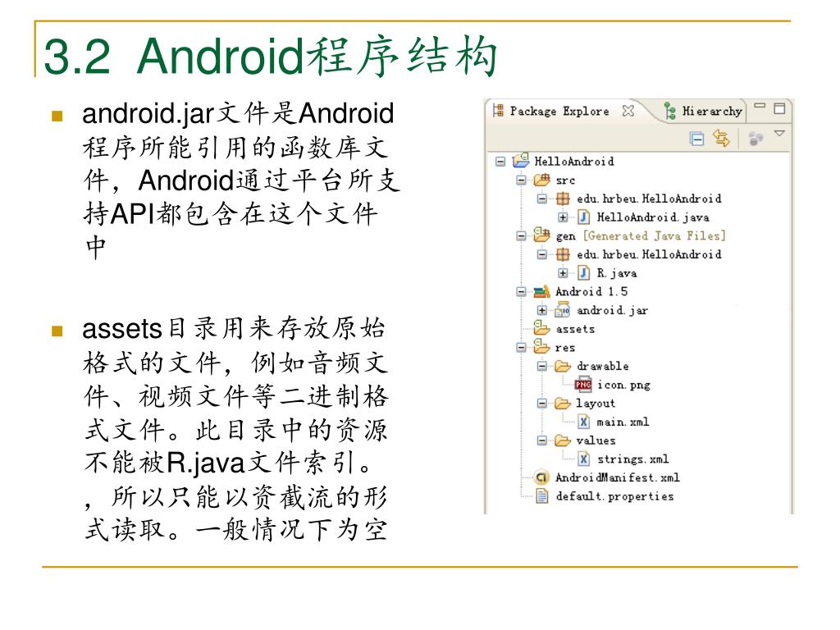Maximize the Package Explorer view
Screen dimensions: 840x630
tap(779, 108)
